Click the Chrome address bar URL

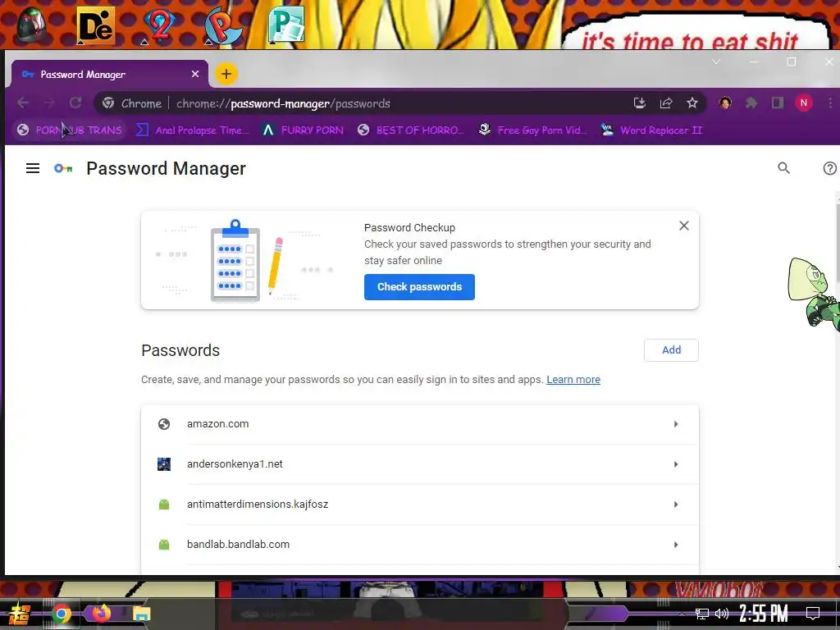point(283,103)
